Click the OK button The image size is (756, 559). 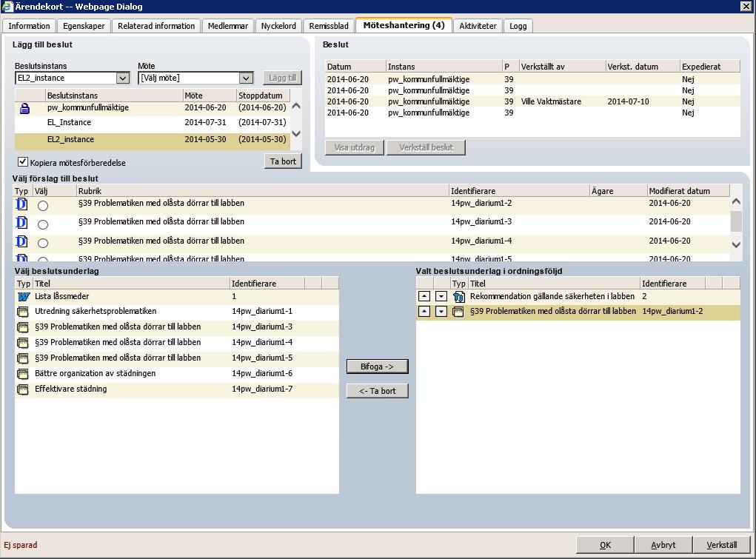(605, 545)
